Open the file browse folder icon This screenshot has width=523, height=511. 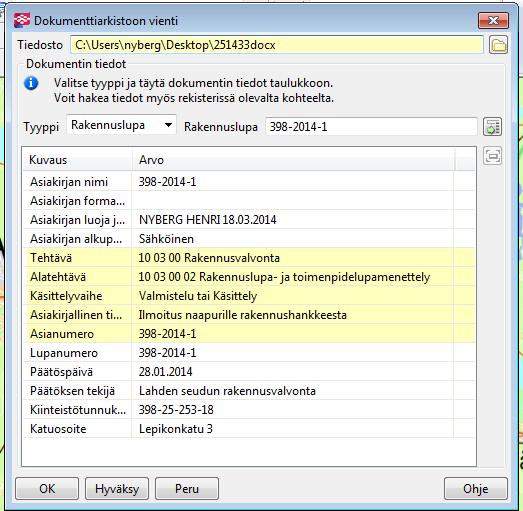click(498, 45)
